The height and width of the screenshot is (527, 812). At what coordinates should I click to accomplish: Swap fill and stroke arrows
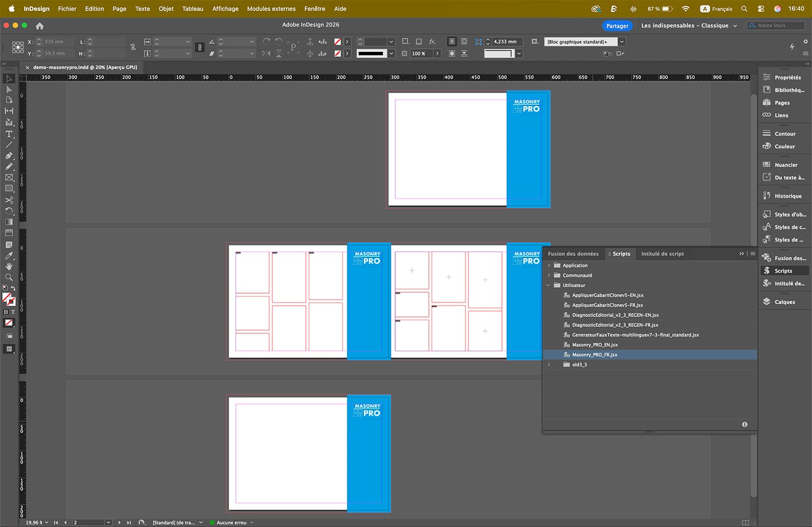13,288
